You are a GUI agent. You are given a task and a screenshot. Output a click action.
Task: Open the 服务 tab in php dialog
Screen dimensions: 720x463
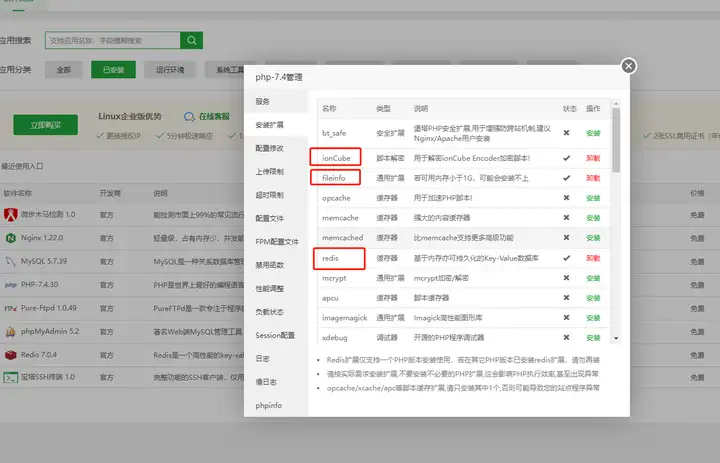pos(276,102)
